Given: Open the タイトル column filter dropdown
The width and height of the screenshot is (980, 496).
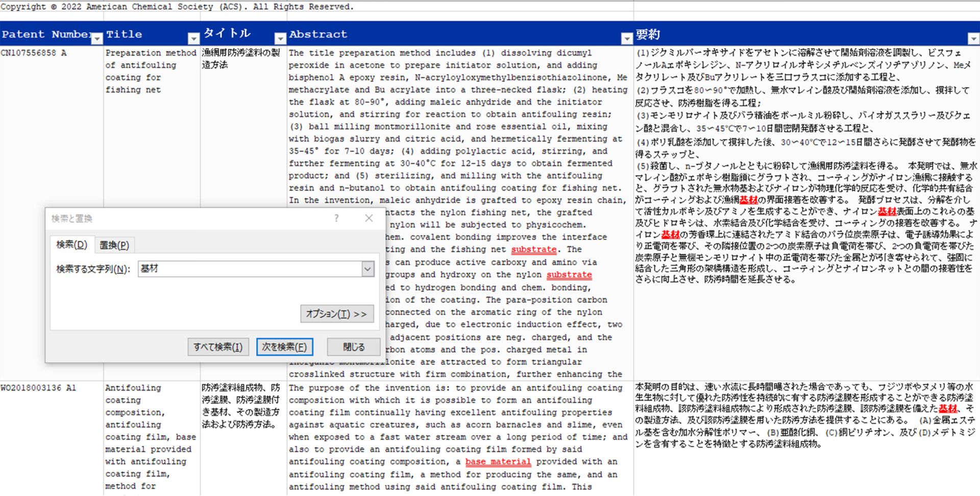Looking at the screenshot, I should click(x=280, y=39).
